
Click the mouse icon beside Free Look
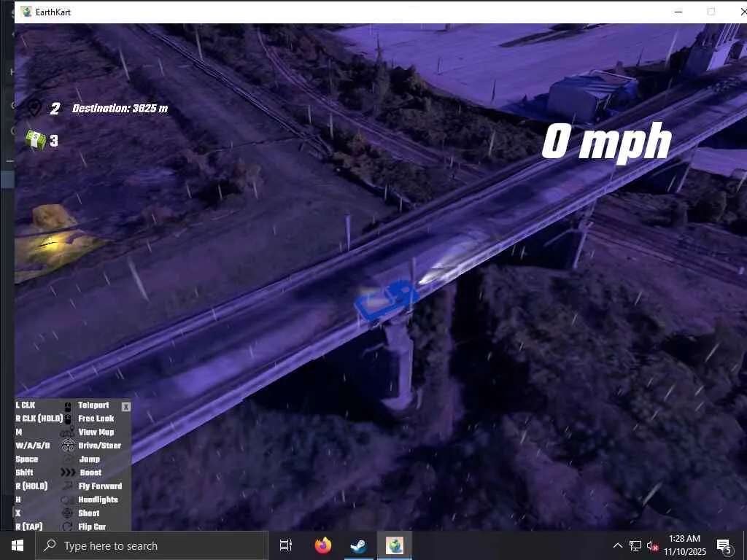click(68, 419)
